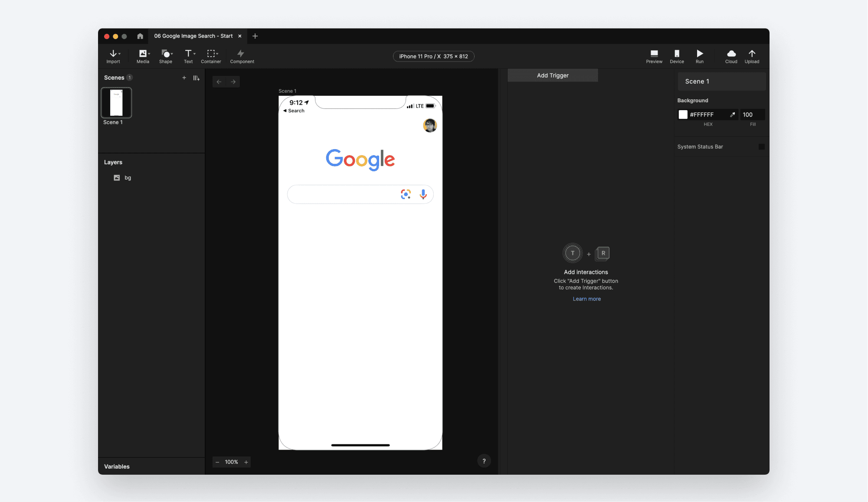This screenshot has width=868, height=502.
Task: Select the Scene 1 thumbnail
Action: coord(116,103)
